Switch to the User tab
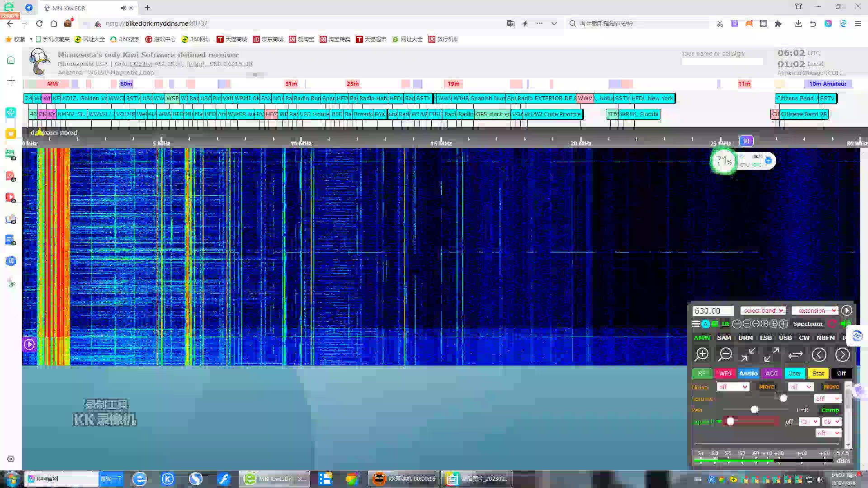 coord(795,373)
